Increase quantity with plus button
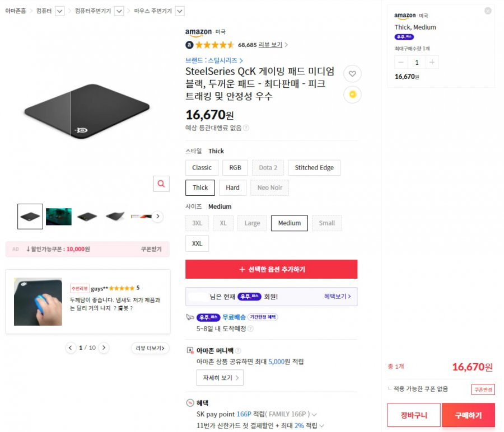 (x=432, y=62)
